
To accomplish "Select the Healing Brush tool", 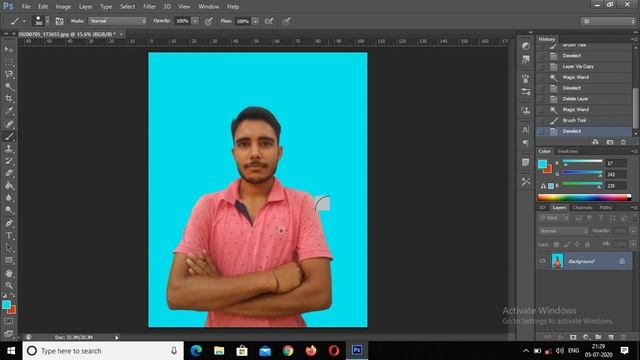I will 9,124.
